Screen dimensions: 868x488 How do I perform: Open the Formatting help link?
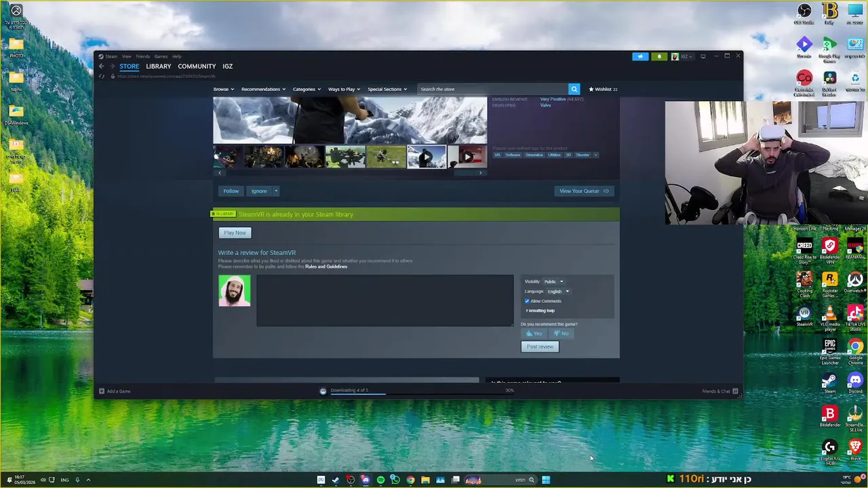(540, 310)
